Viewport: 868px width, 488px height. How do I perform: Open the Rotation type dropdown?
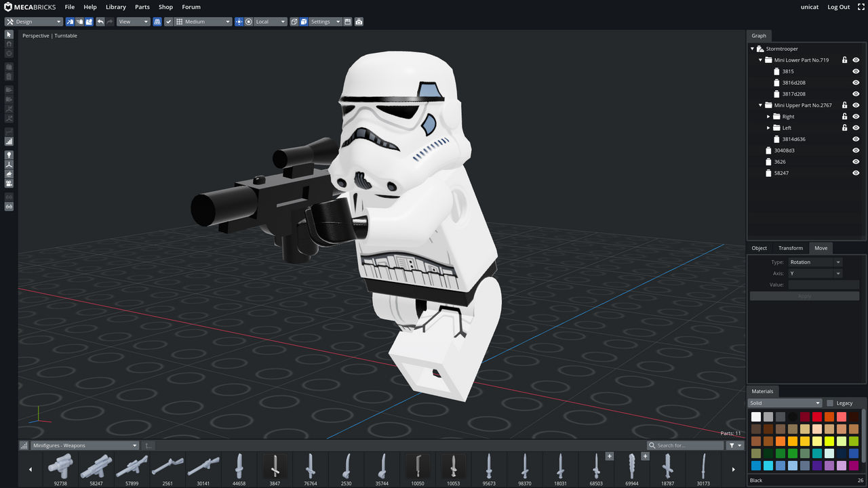814,262
